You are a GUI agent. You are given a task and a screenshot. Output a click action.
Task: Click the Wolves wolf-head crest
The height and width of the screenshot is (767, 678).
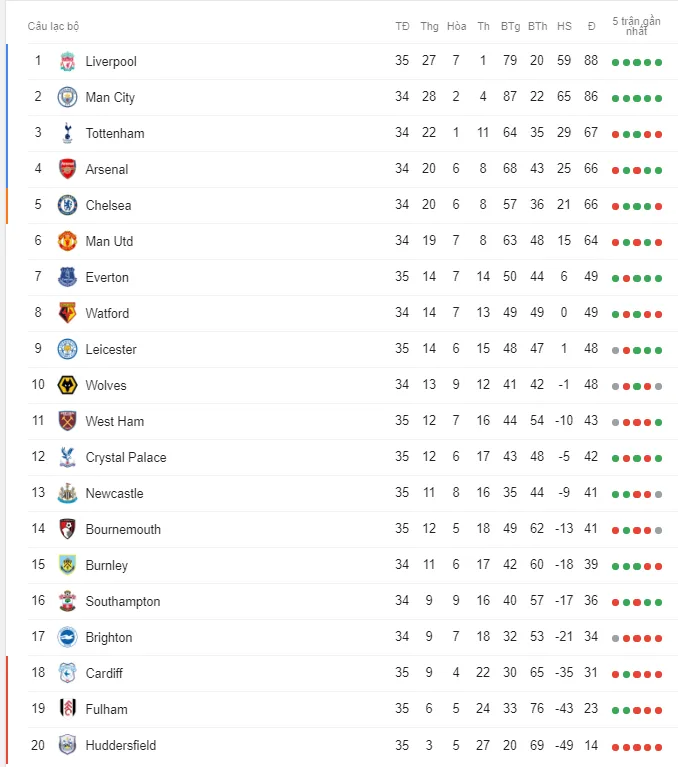pyautogui.click(x=68, y=385)
